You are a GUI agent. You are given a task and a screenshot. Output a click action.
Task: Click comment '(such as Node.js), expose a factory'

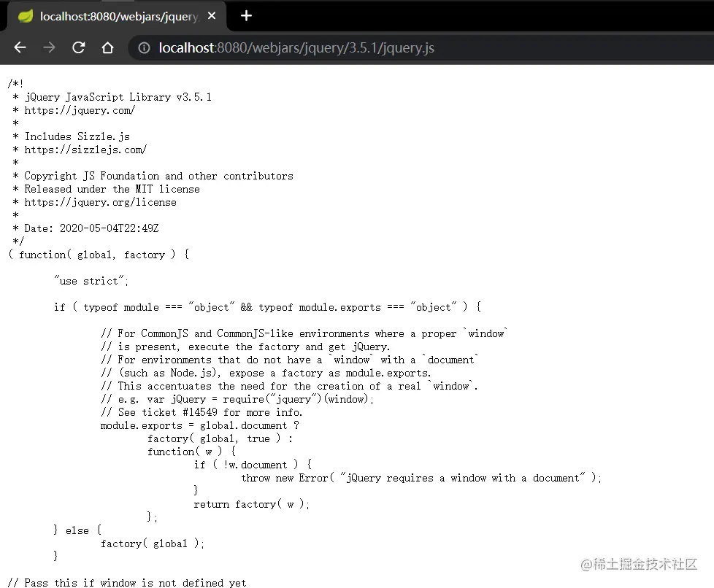266,374
